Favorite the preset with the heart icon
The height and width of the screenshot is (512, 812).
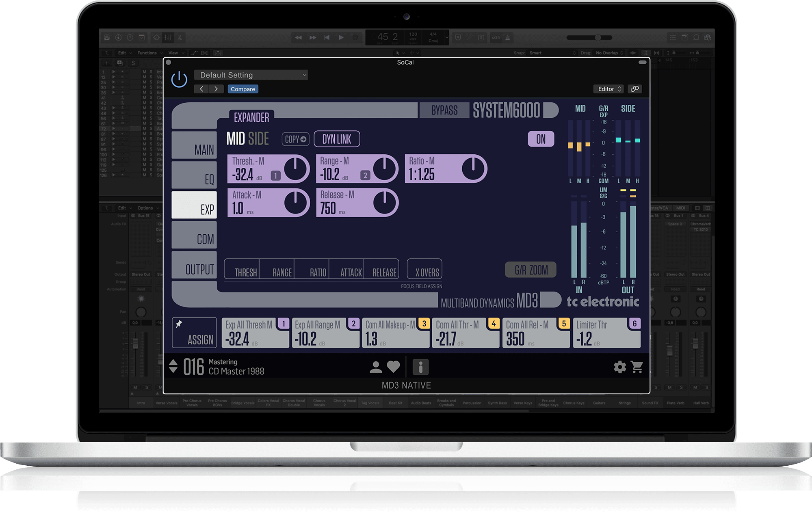click(x=393, y=367)
